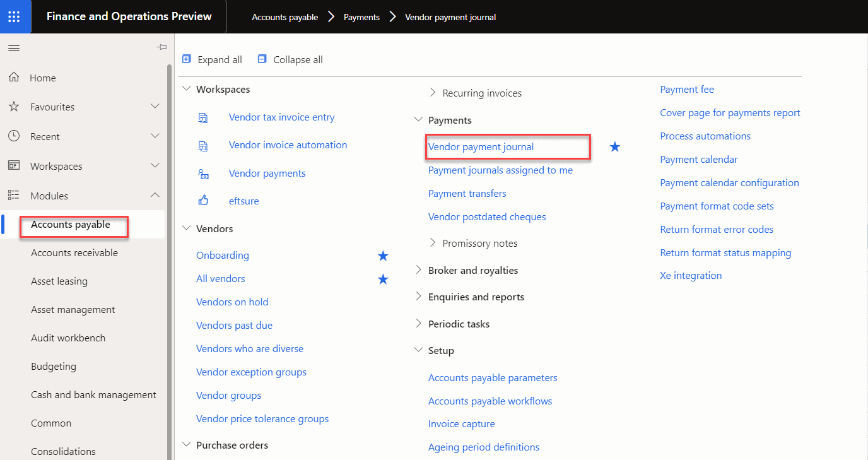
Task: Go to Home in sidebar
Action: pos(43,78)
